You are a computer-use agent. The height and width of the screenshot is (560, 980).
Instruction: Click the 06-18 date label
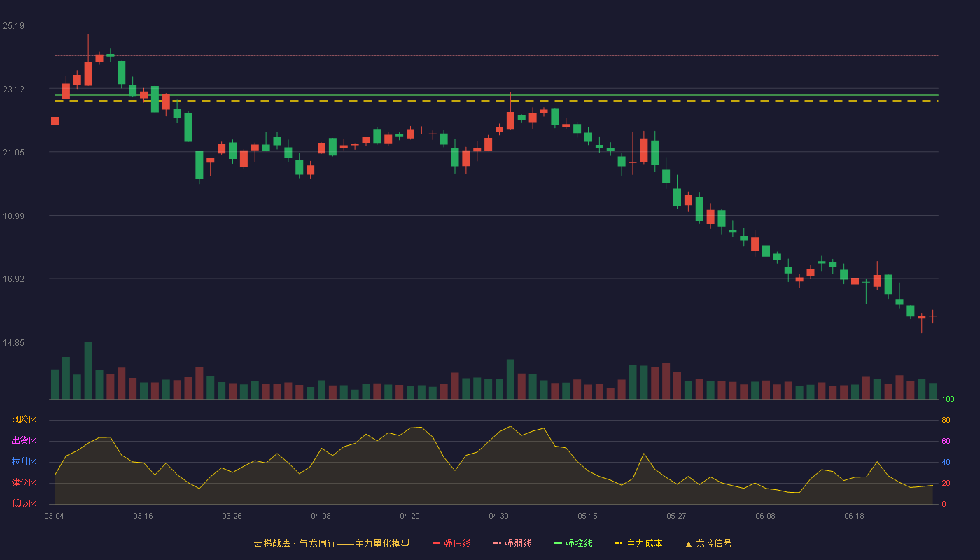tap(854, 516)
